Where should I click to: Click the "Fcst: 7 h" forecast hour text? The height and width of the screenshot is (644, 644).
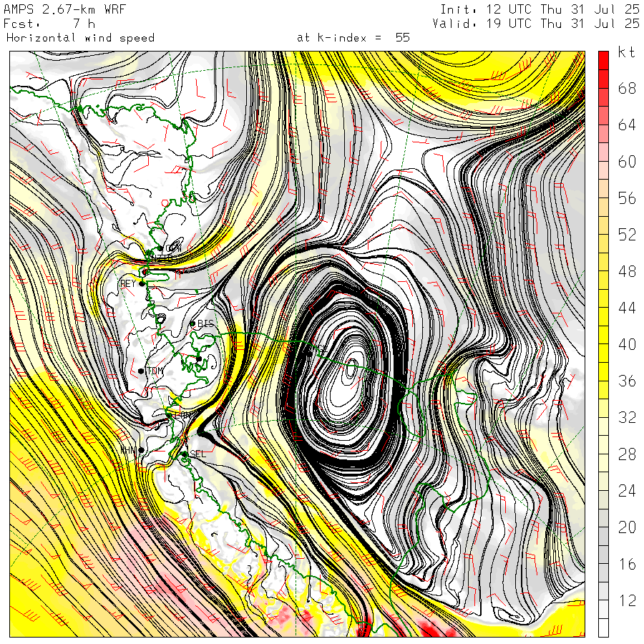tap(49, 24)
